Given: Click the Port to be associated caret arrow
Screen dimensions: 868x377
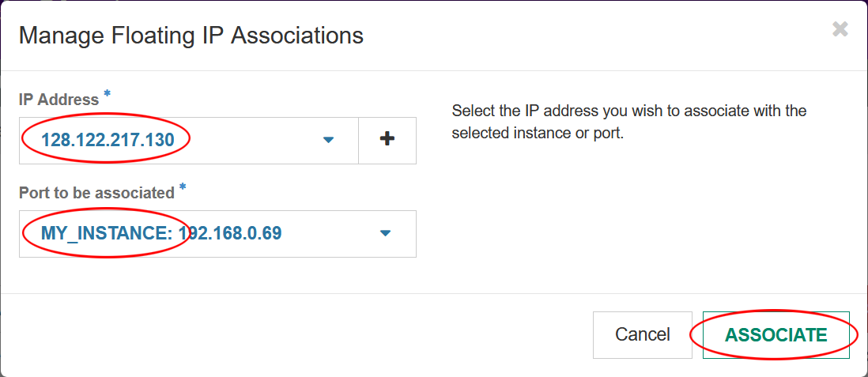Looking at the screenshot, I should [385, 233].
